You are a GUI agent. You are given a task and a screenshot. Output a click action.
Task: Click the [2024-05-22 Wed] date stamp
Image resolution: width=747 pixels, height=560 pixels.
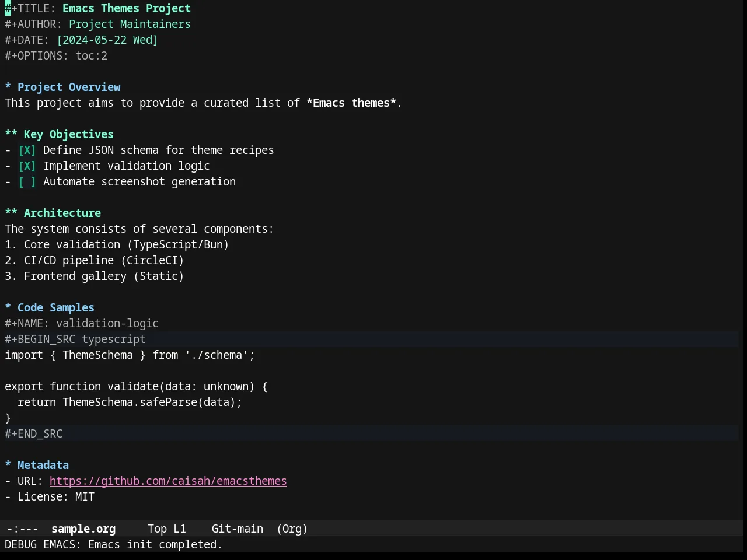pyautogui.click(x=107, y=40)
